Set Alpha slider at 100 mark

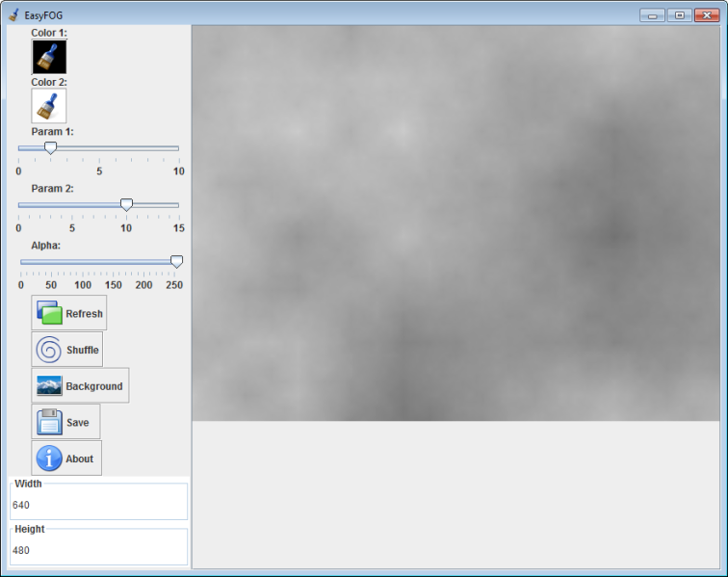click(83, 262)
